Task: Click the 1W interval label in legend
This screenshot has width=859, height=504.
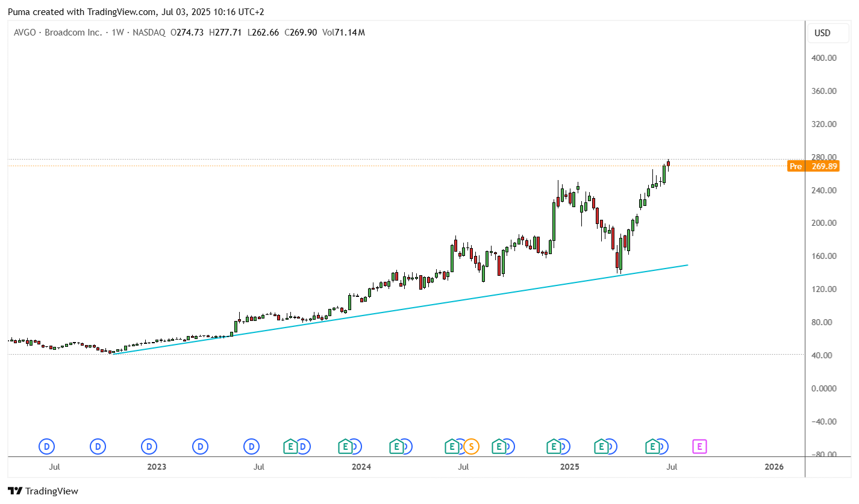Action: pyautogui.click(x=117, y=33)
